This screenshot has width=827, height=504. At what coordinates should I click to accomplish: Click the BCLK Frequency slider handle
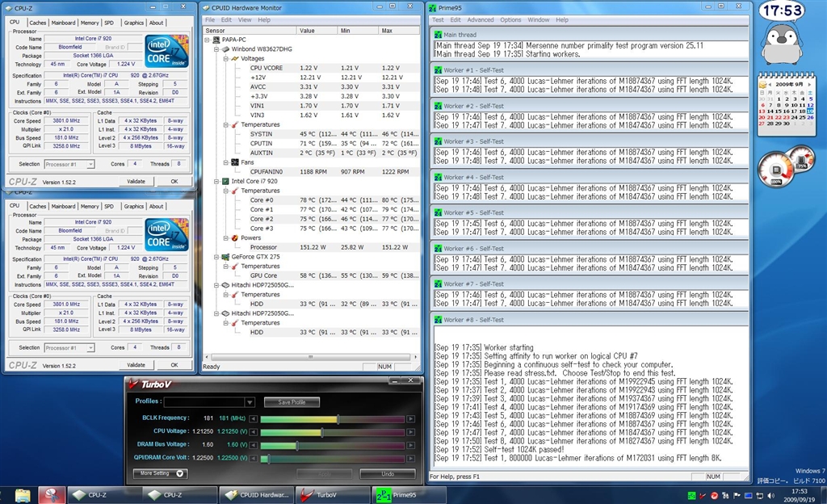[x=338, y=419]
